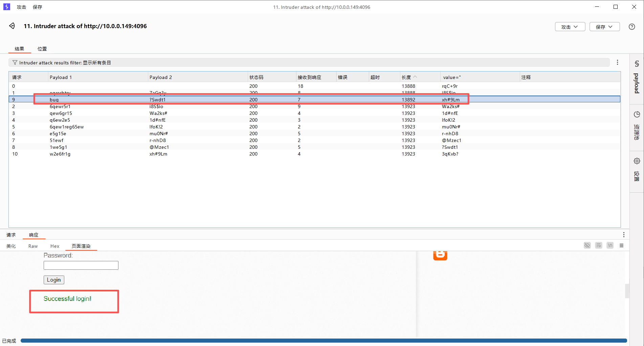The height and width of the screenshot is (346, 644).
Task: Sort by the value=" column header
Action: pos(480,77)
